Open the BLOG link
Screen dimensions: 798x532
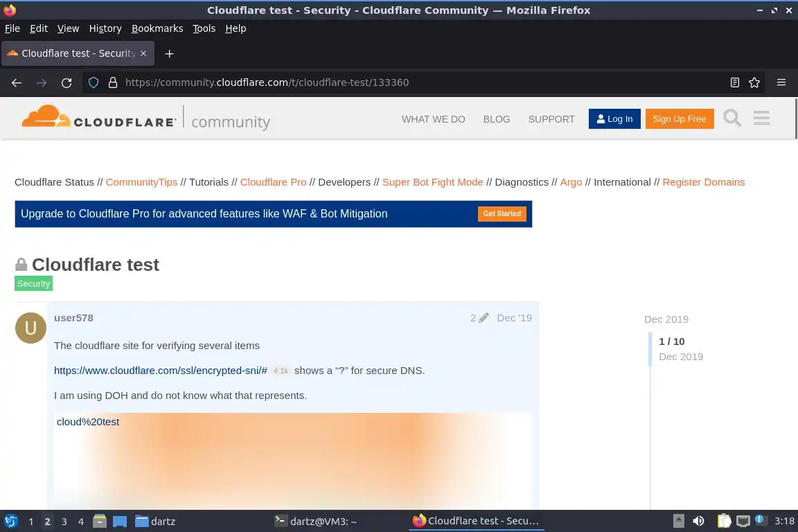click(x=496, y=119)
